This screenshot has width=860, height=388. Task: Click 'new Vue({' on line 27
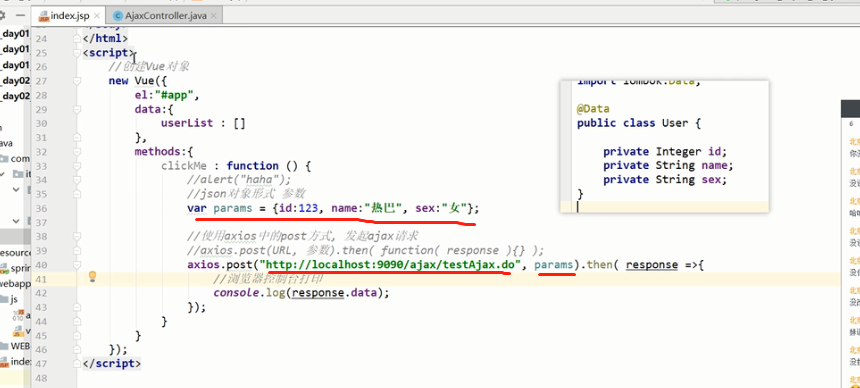click(137, 81)
